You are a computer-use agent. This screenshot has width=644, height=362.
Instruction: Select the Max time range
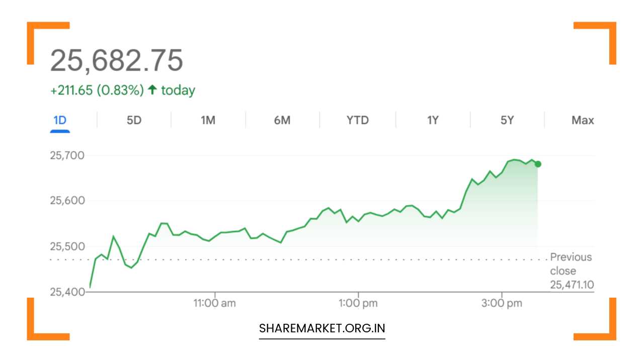[x=582, y=120]
